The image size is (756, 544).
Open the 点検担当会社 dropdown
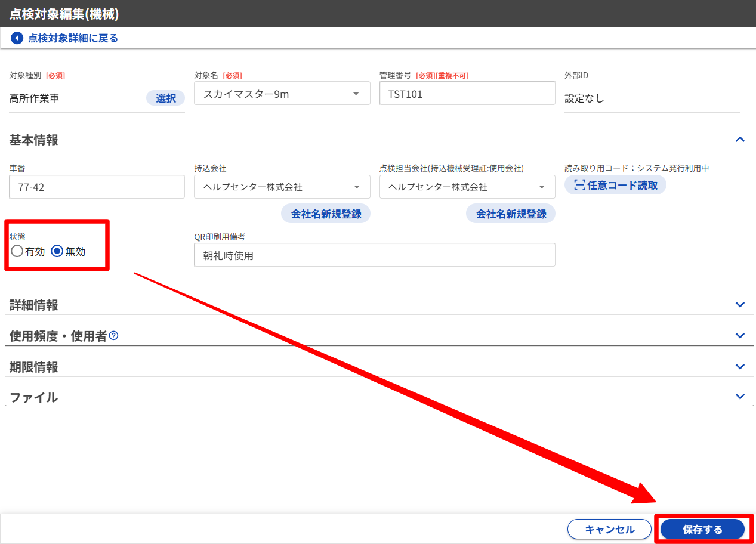coord(467,187)
